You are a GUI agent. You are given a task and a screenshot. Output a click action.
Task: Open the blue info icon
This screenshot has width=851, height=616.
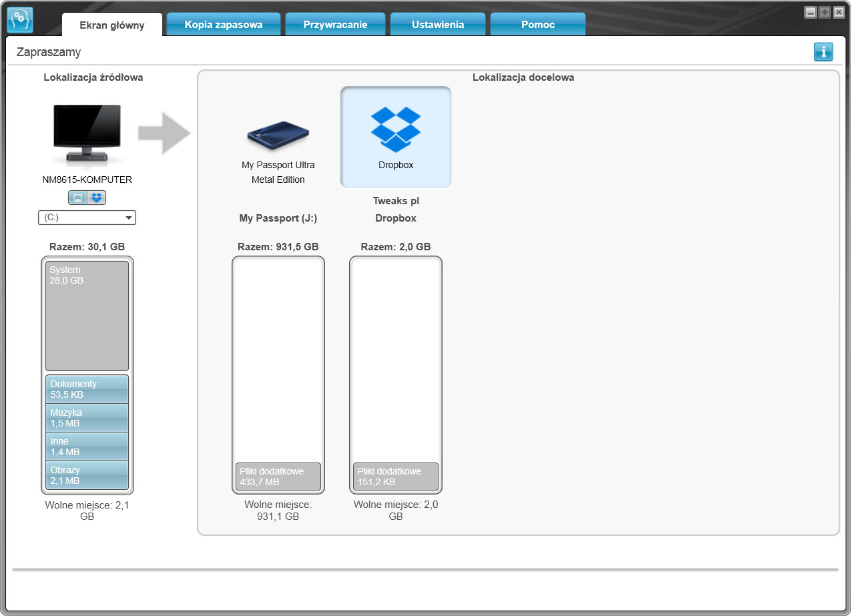[823, 51]
